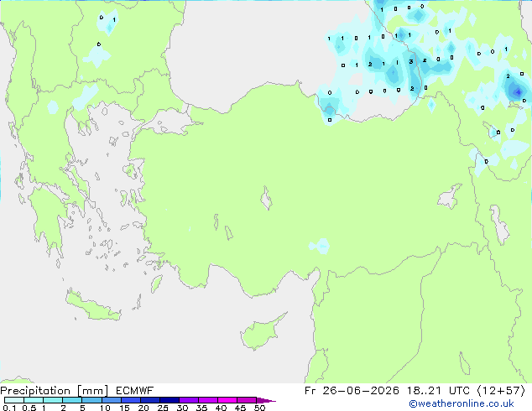Click the small rain patch in south-central Turkey
The image size is (532, 411).
point(320,247)
